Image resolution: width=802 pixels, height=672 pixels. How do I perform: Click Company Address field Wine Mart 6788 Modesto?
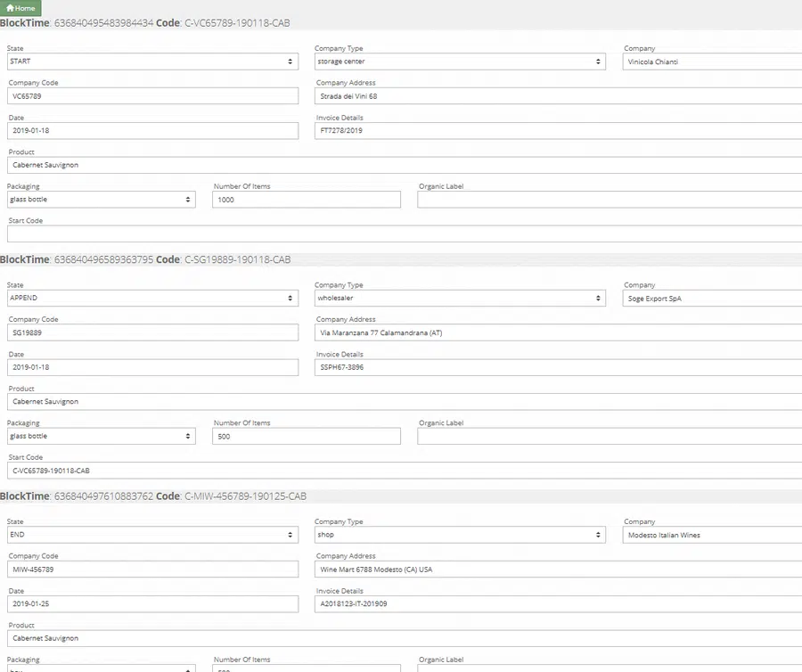[x=558, y=570]
